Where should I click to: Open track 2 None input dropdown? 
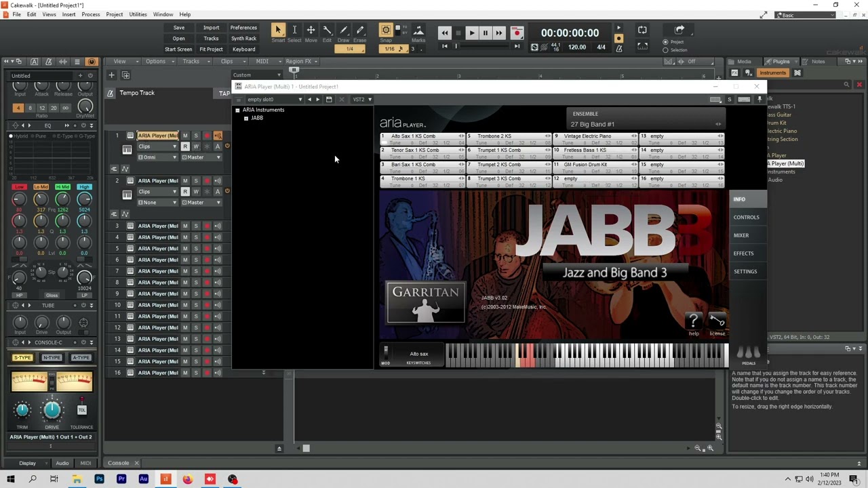(x=157, y=203)
